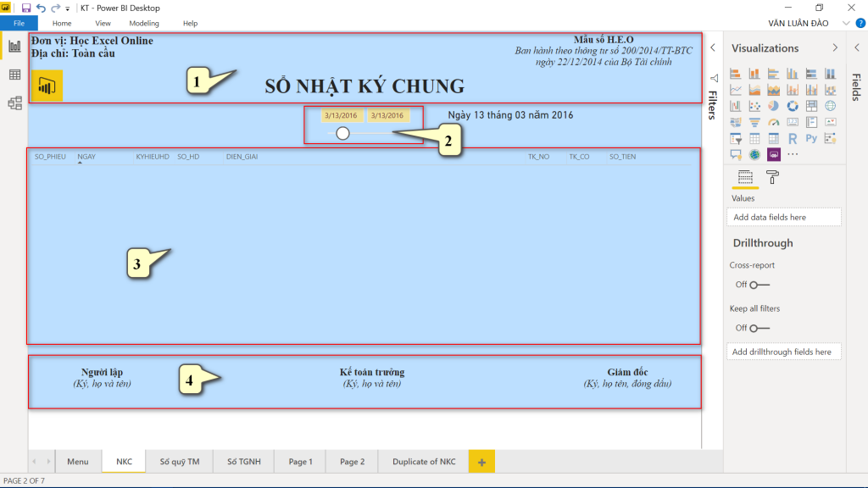Select the stacked bar chart visual

[x=736, y=73]
